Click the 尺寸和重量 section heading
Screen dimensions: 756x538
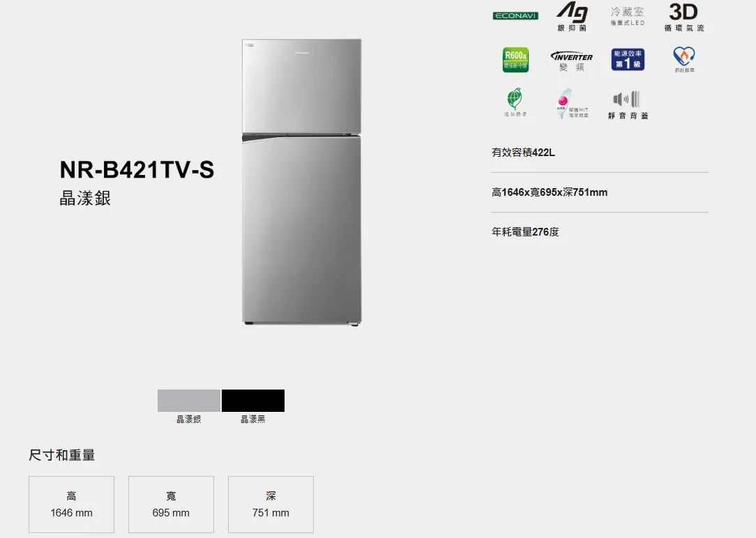(x=61, y=454)
